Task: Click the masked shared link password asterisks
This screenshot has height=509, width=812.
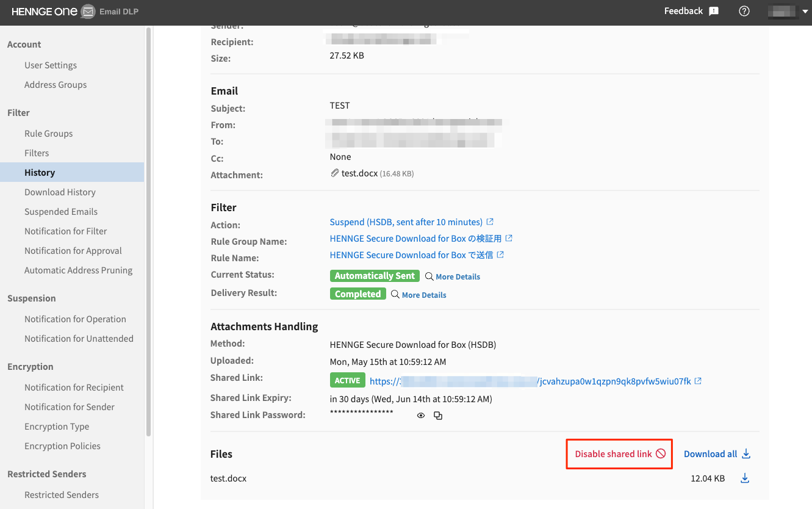Action: [x=362, y=414]
